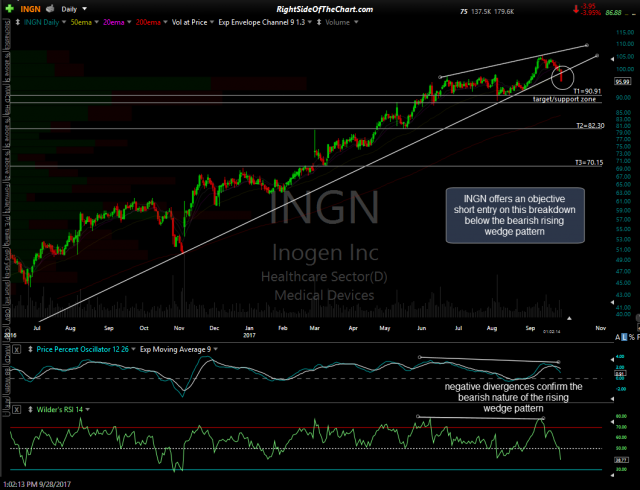Click the 137.5K volume figure
640x490 pixels.
click(x=481, y=12)
